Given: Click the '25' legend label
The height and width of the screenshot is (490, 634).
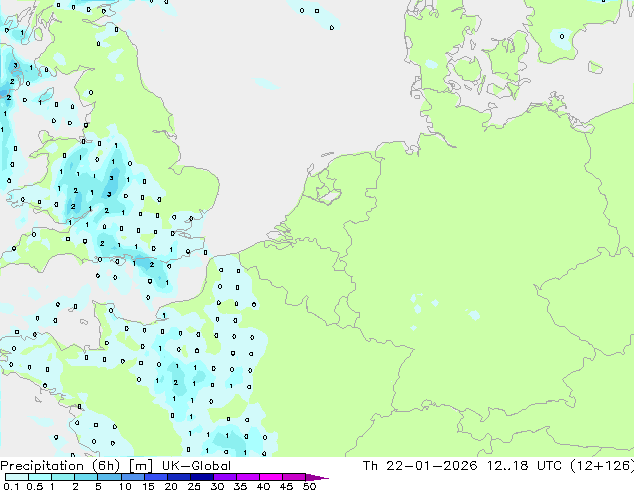Looking at the screenshot, I should click(x=194, y=486).
